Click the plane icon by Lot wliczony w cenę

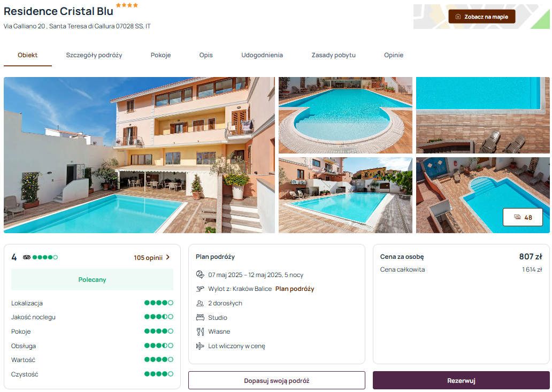[200, 346]
